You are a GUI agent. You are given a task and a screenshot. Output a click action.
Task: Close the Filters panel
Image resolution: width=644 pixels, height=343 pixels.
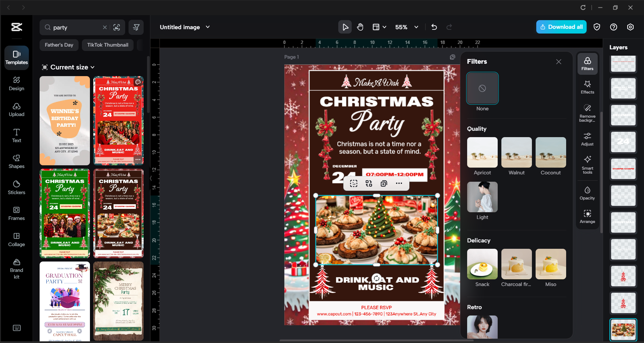coord(558,62)
